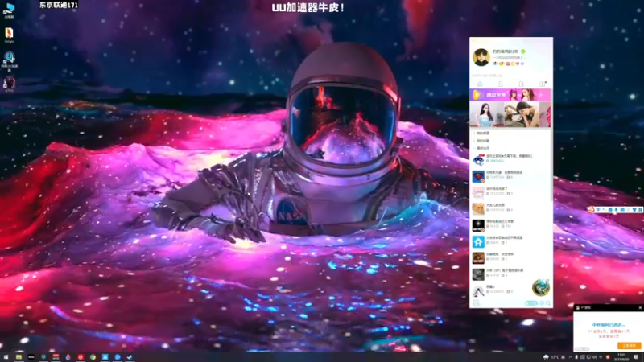Launch the NetEase UU accelerator desktop shortcut
This screenshot has width=644, height=362.
(9, 61)
